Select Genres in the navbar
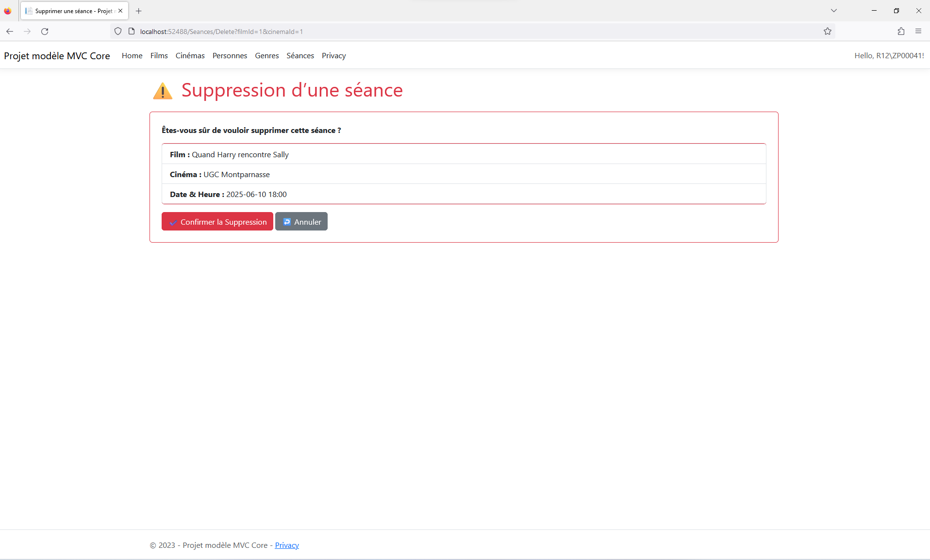Image resolution: width=930 pixels, height=560 pixels. (x=266, y=56)
